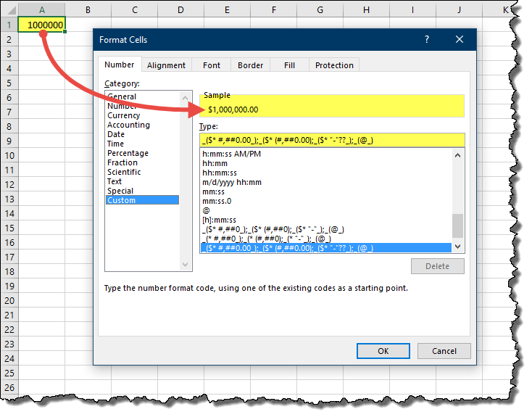Click the dialog Help question mark icon
This screenshot has width=532, height=417.
coord(427,40)
